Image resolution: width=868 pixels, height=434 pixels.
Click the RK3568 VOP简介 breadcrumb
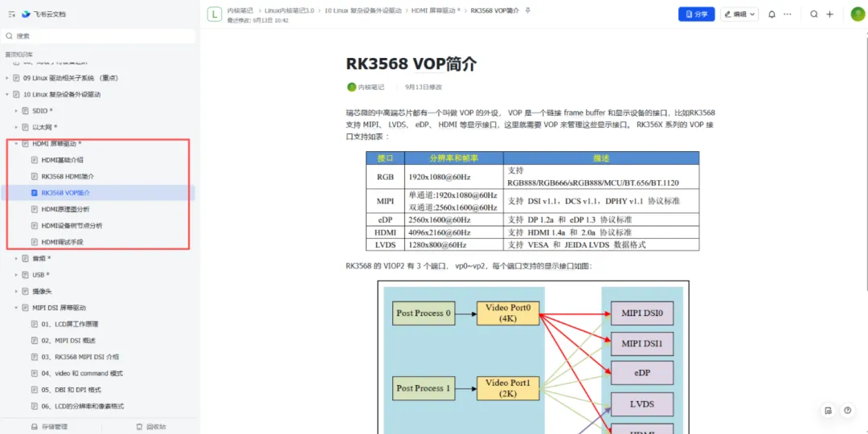(494, 10)
